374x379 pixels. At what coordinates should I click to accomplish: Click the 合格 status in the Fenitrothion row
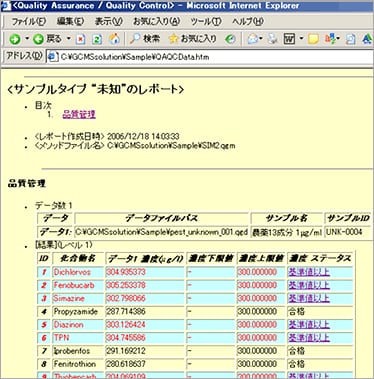pos(296,364)
